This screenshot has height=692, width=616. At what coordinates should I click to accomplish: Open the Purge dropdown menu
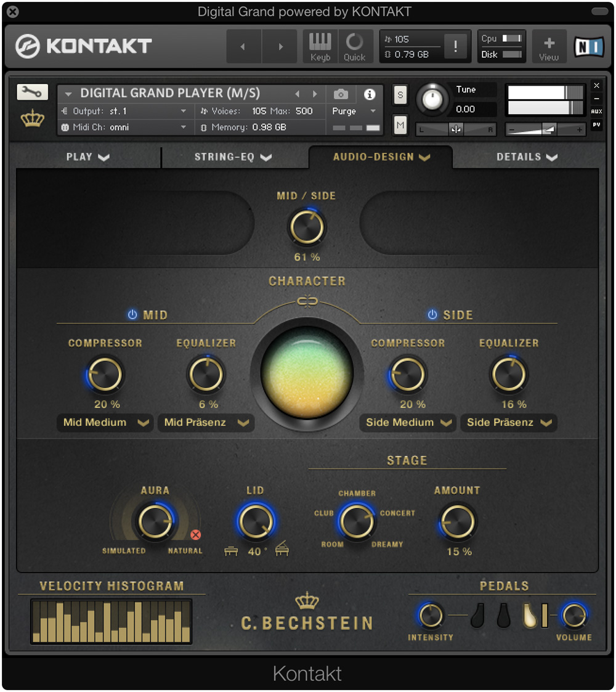pos(354,111)
